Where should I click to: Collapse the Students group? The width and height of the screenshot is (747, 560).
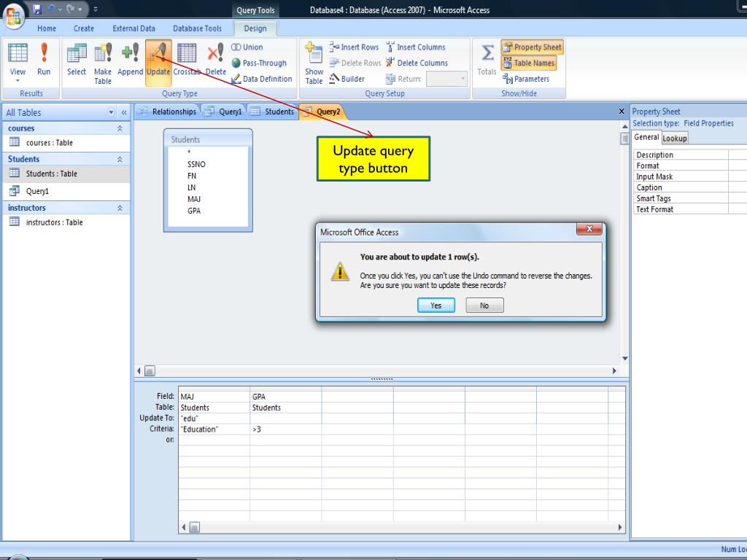click(120, 159)
